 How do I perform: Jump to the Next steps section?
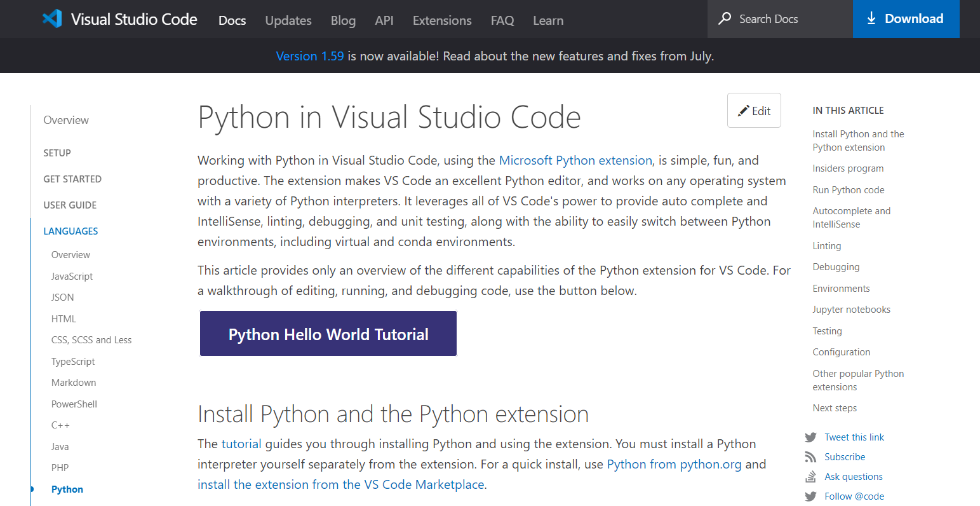pyautogui.click(x=835, y=408)
